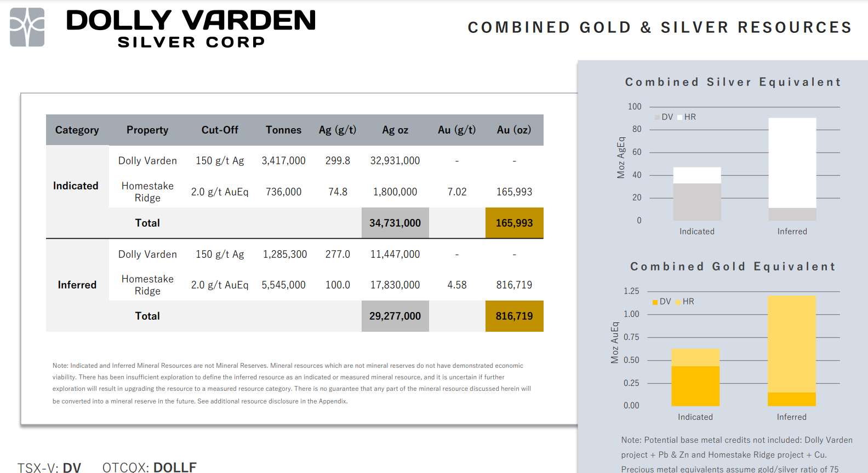868x473 pixels.
Task: Select Dolly Varden in the Inferred rows
Action: tap(147, 254)
